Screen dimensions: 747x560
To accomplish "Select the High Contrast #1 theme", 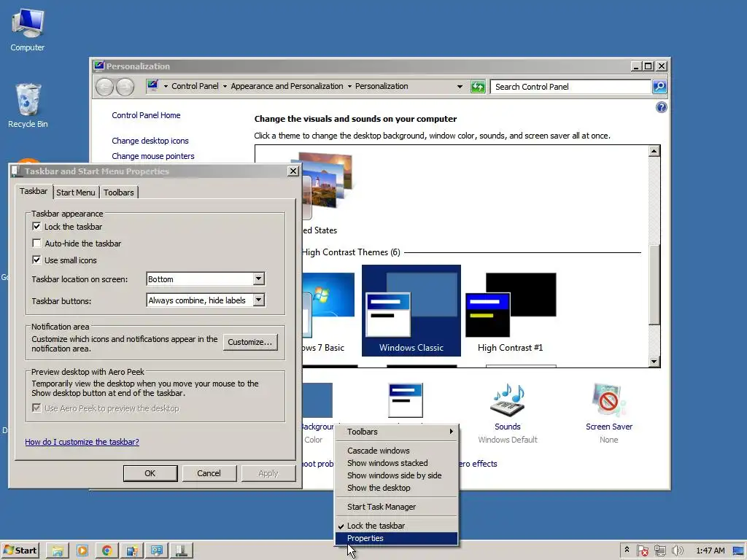I will click(x=511, y=312).
